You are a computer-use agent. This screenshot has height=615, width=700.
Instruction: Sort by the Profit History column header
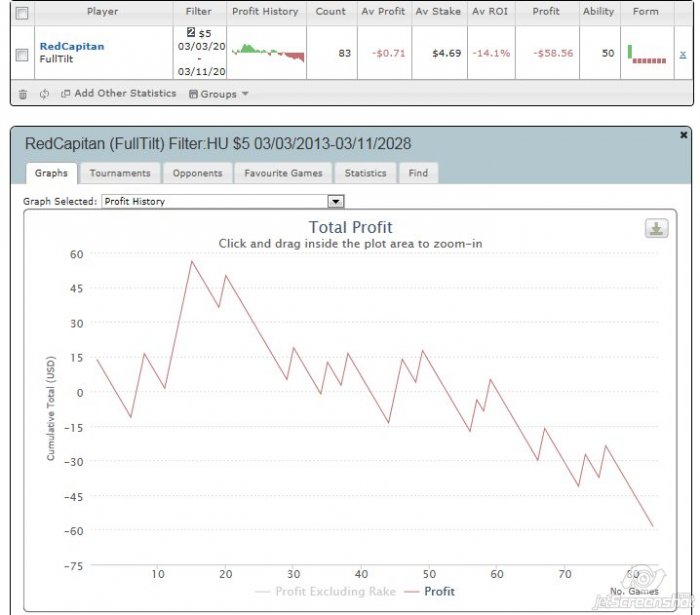pos(265,12)
